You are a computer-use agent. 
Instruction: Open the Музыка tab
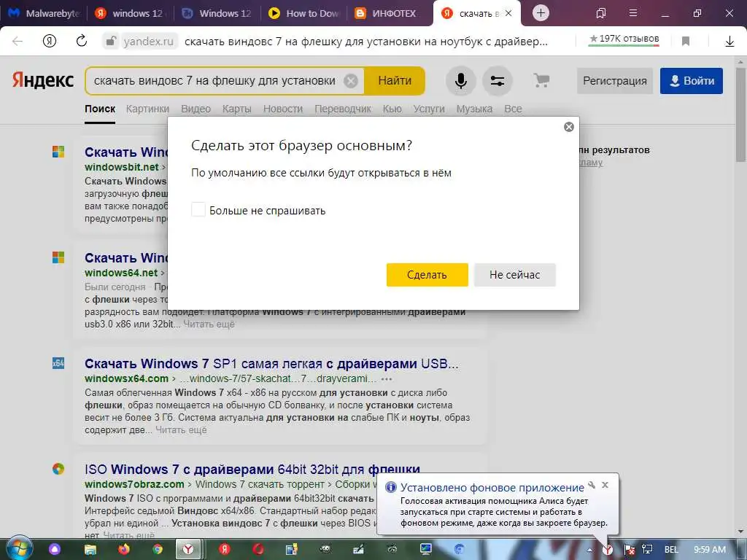click(x=474, y=109)
